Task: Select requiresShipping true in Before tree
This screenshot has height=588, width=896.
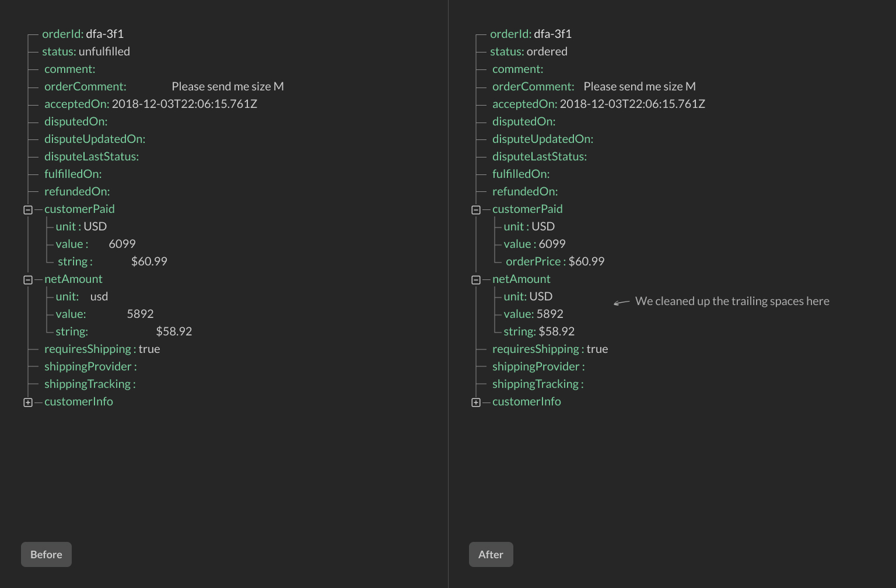Action: (101, 349)
